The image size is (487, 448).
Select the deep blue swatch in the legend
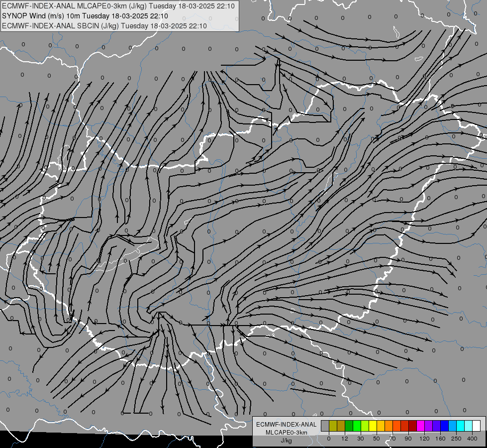click(444, 426)
